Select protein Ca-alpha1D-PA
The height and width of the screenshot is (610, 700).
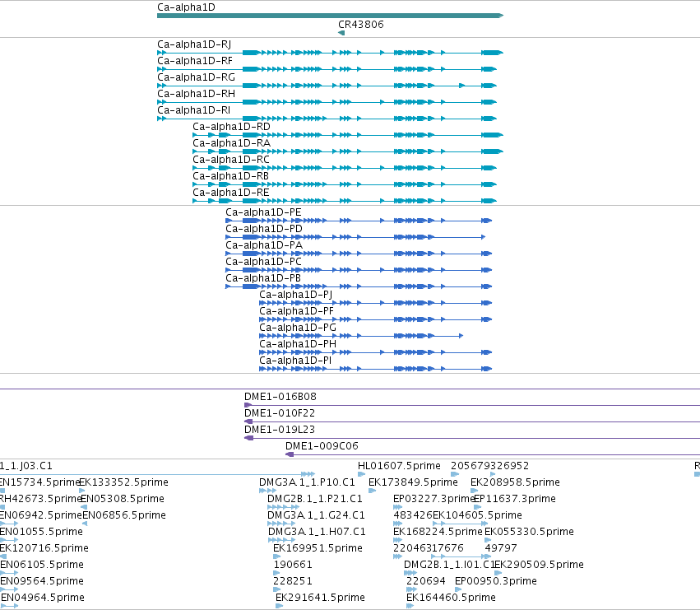click(x=264, y=245)
